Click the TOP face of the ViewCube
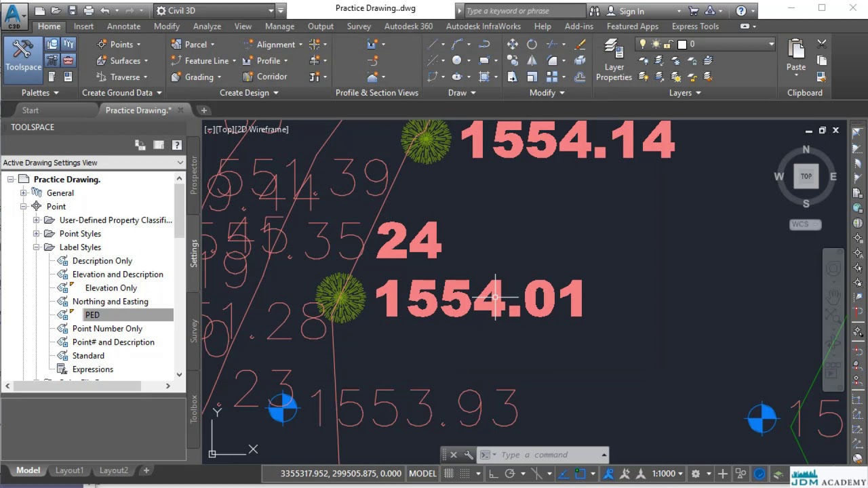868x488 pixels. coord(806,176)
